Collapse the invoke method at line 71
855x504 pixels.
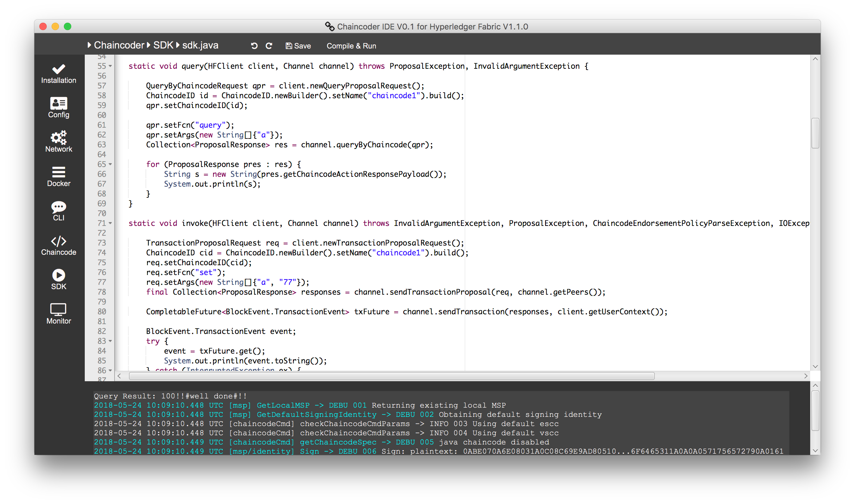click(111, 223)
